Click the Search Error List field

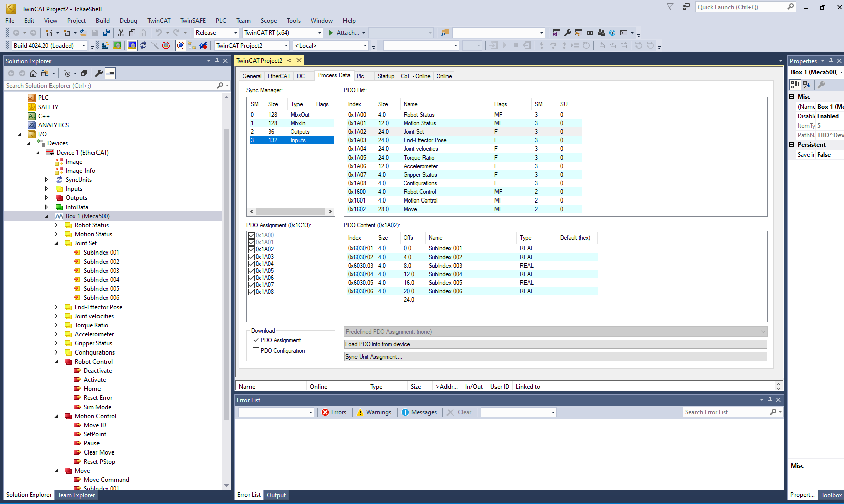tap(726, 412)
